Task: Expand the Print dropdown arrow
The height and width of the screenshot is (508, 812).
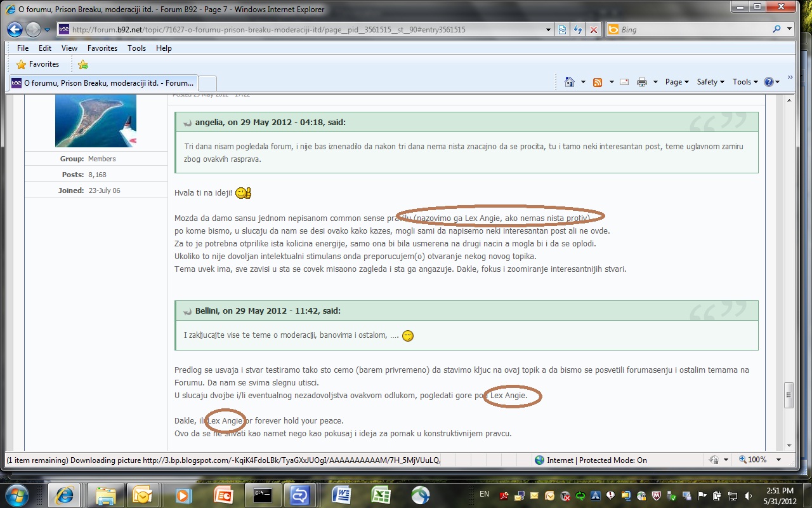Action: [655, 82]
